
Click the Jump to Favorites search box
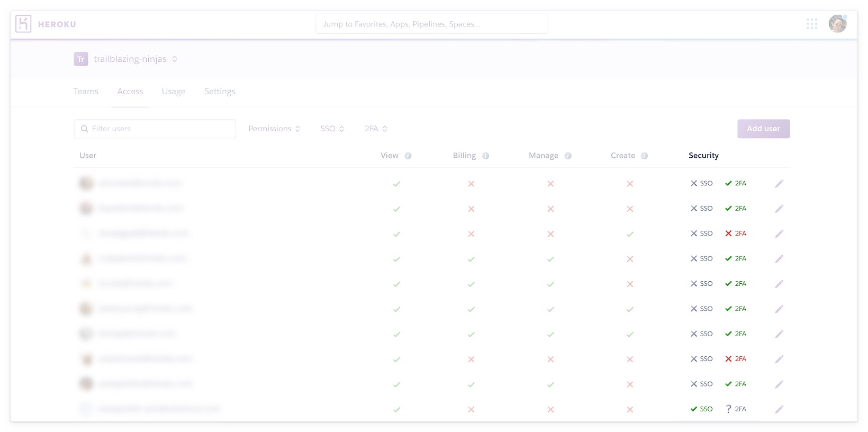click(x=431, y=24)
